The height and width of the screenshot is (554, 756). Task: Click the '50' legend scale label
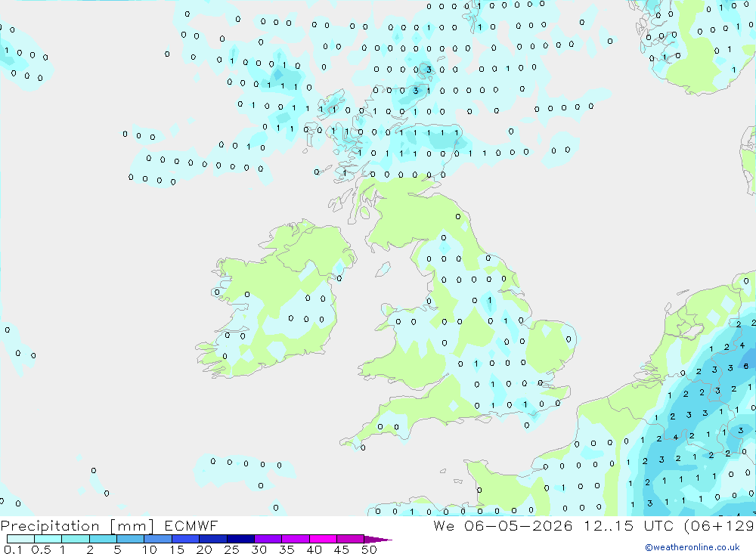click(370, 549)
